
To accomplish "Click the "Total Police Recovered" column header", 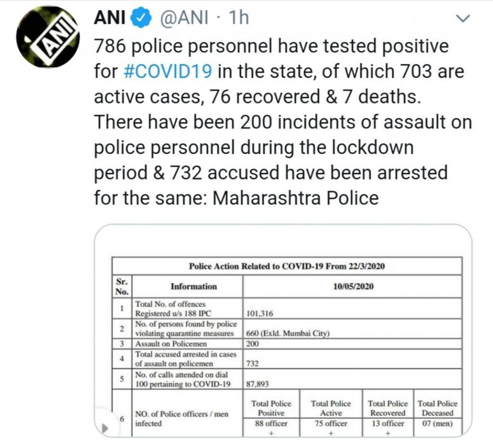I will 388,408.
